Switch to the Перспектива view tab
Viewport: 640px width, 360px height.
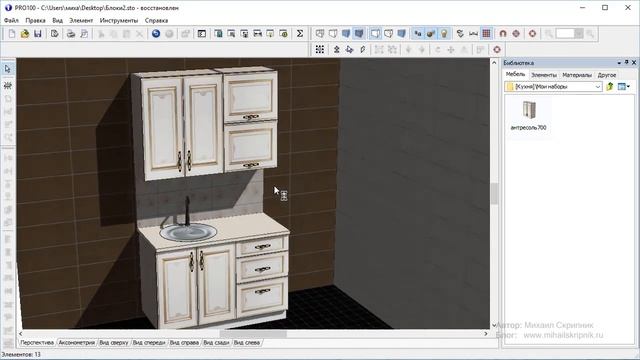click(x=37, y=343)
